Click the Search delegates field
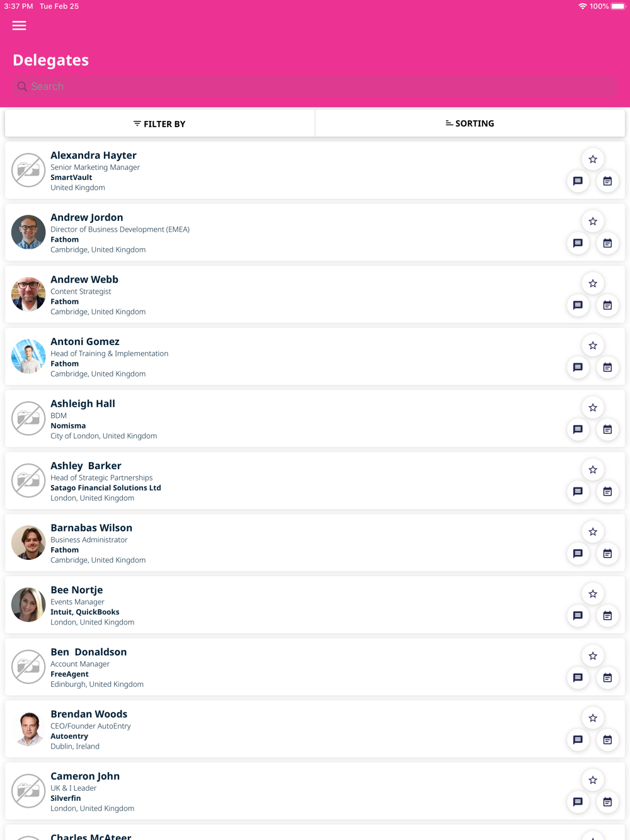Viewport: 630px width, 840px height. tap(315, 86)
